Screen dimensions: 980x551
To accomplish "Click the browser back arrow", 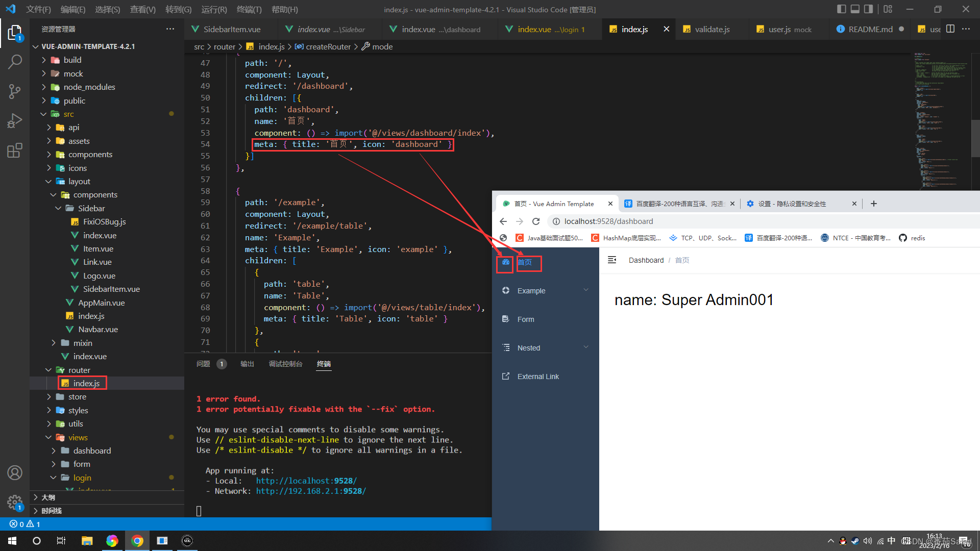I will pyautogui.click(x=503, y=221).
